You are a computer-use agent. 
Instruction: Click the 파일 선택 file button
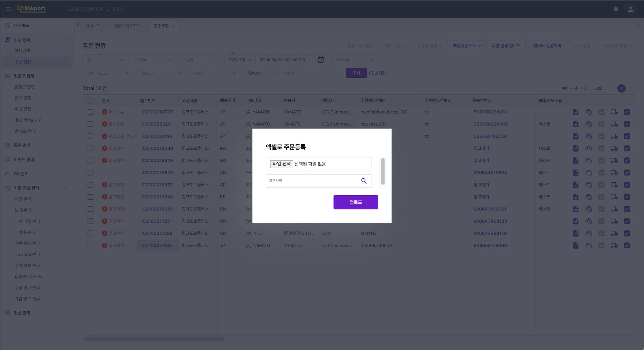pyautogui.click(x=281, y=164)
